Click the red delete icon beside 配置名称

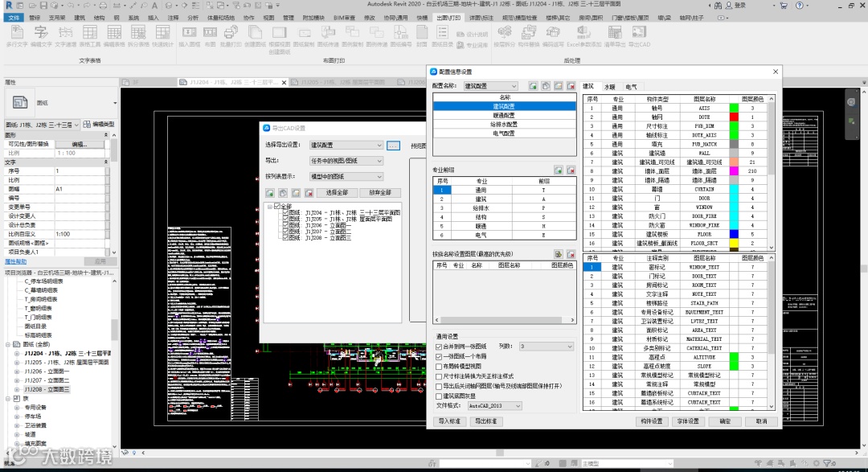click(571, 86)
